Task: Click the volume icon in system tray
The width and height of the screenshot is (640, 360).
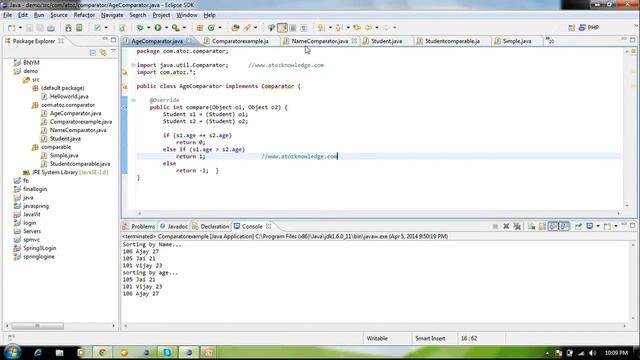Action: (x=593, y=353)
